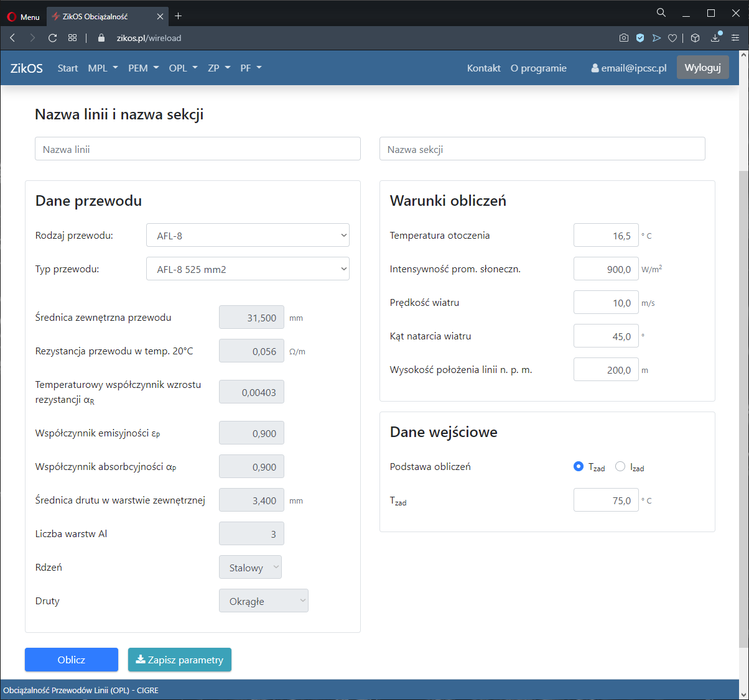The width and height of the screenshot is (749, 700).
Task: Open the bookmarks heart icon
Action: click(x=672, y=38)
